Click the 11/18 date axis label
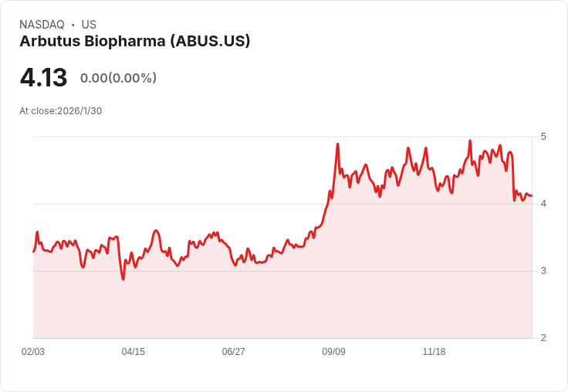Screen dimensions: 568x392 [434, 351]
